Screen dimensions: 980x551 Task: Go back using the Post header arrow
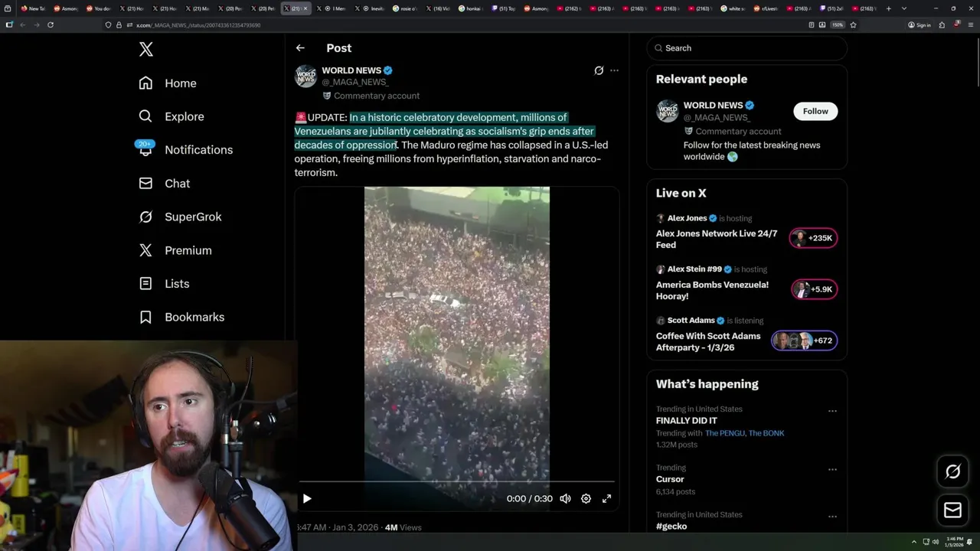pyautogui.click(x=300, y=48)
